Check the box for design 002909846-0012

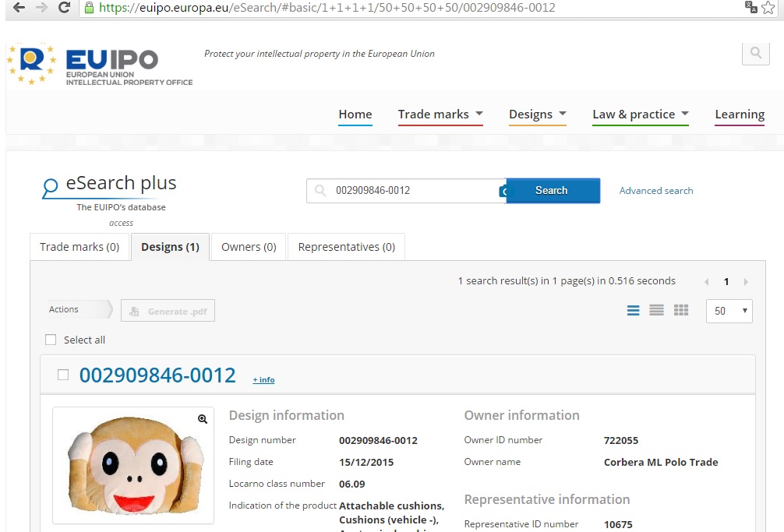(63, 375)
